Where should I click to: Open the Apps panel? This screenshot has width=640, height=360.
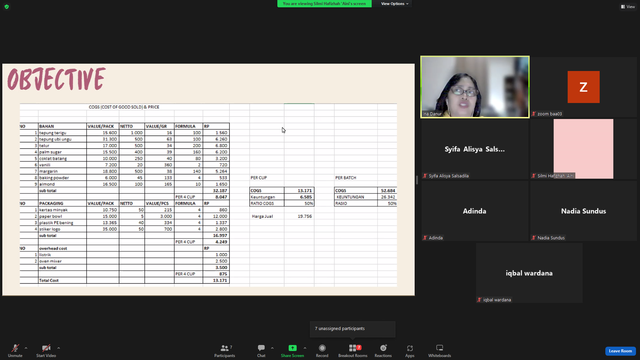tap(410, 351)
